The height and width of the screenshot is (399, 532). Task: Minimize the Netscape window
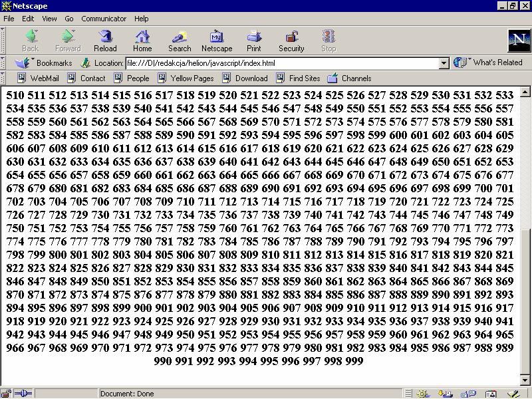[503, 6]
